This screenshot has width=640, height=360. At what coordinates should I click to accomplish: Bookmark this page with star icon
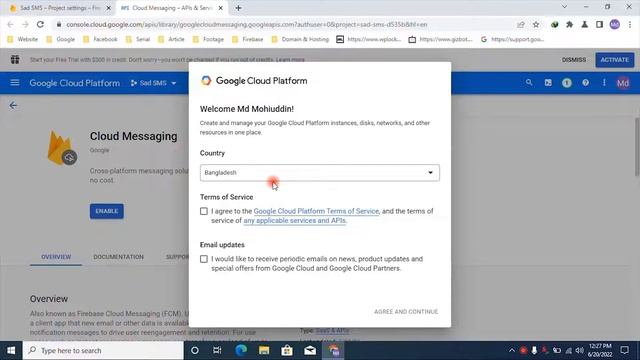click(x=536, y=24)
